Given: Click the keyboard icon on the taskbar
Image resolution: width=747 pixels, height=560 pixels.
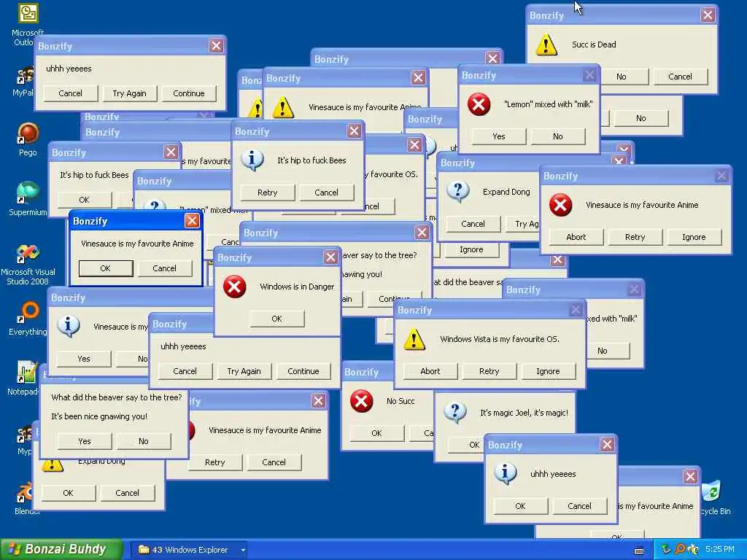Looking at the screenshot, I should (639, 551).
